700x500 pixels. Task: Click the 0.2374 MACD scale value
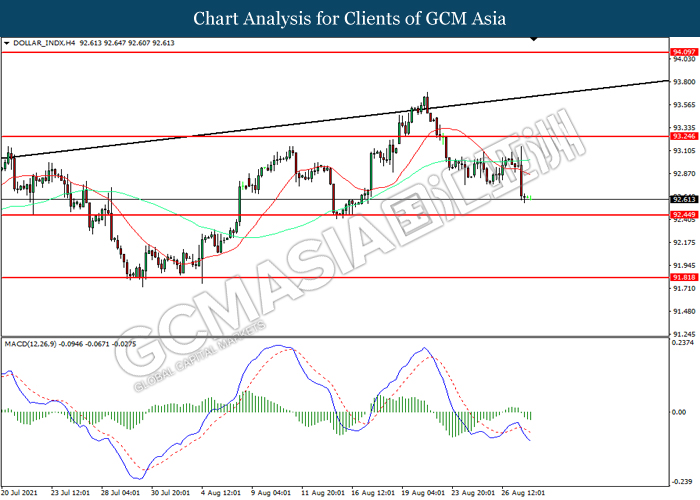(683, 343)
